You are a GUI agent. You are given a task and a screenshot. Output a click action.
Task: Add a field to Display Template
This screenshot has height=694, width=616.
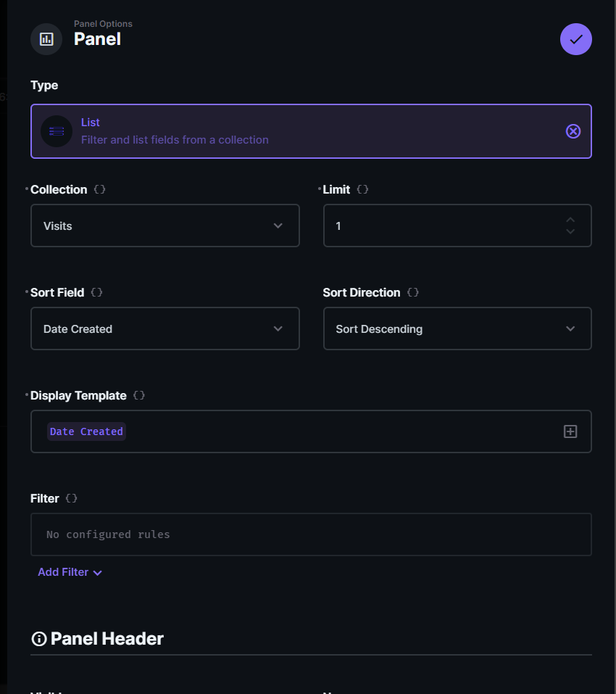[x=570, y=431]
